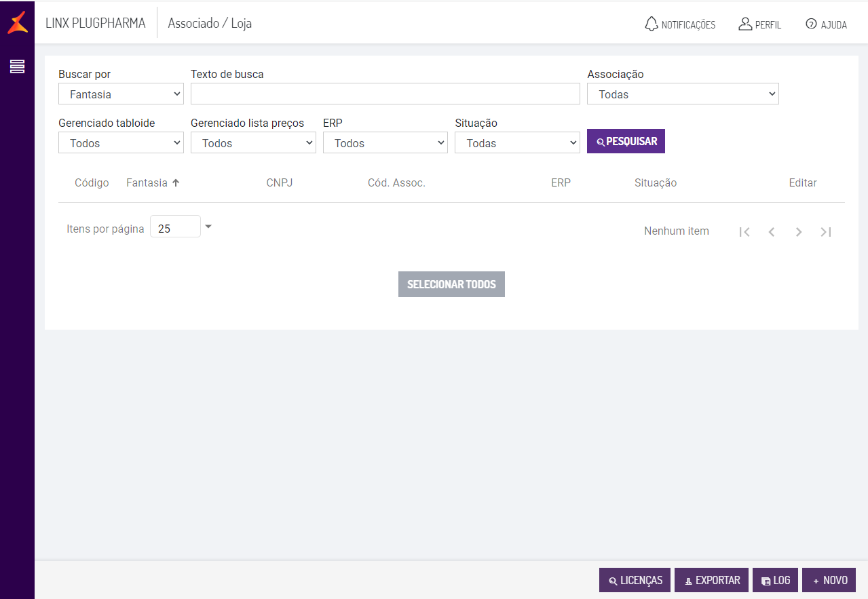The image size is (868, 599).
Task: Open the ERP filter dropdown
Action: click(x=385, y=143)
